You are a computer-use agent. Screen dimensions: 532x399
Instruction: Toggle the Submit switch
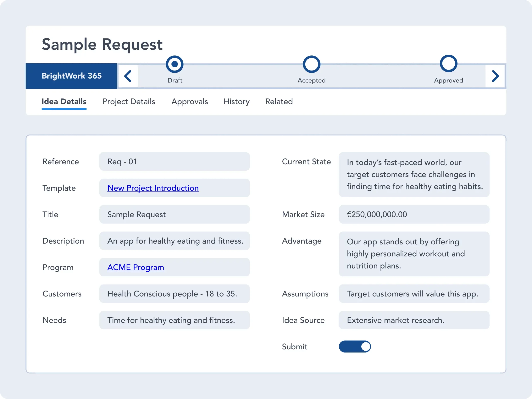pyautogui.click(x=355, y=347)
